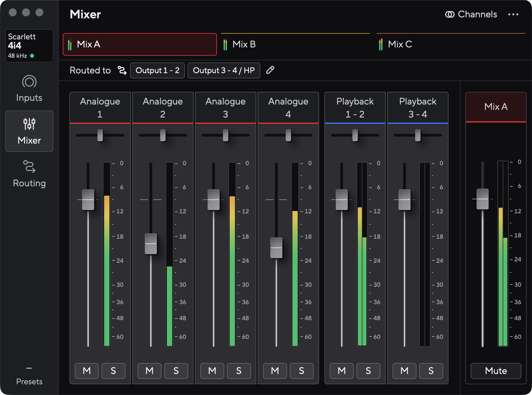Click the Playback 3 - 4 pan slider handle
532x395 pixels.
tap(418, 135)
